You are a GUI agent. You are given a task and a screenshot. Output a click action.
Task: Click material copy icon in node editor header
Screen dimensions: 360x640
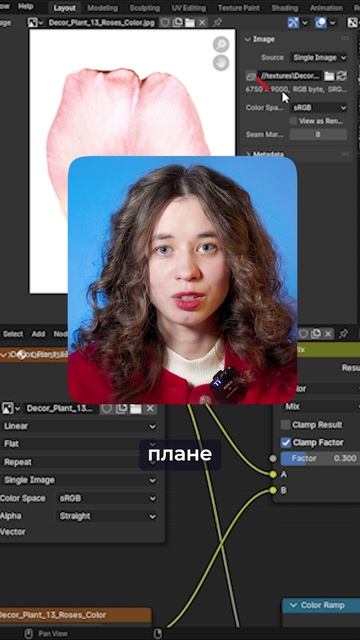tap(316, 334)
